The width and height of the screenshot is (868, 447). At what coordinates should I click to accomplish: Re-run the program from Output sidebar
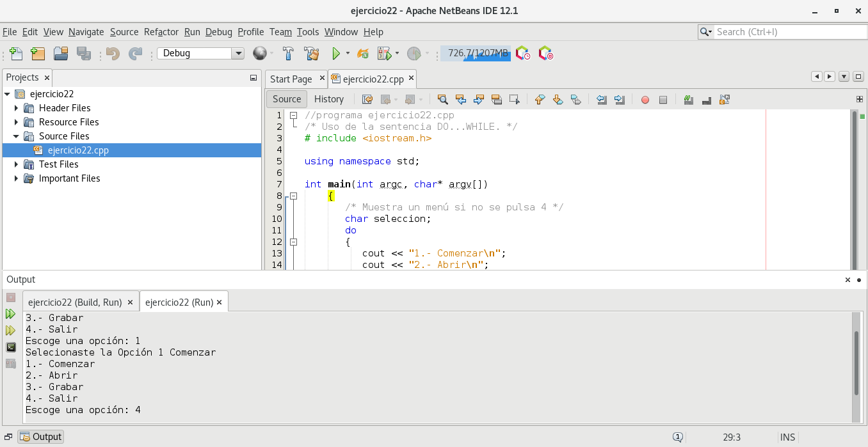[x=11, y=314]
